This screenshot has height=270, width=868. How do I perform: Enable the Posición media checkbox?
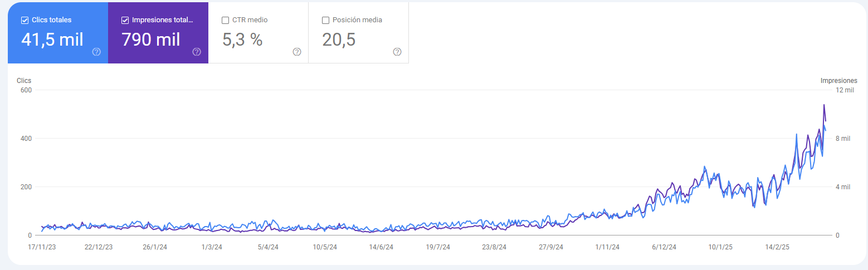tap(325, 20)
